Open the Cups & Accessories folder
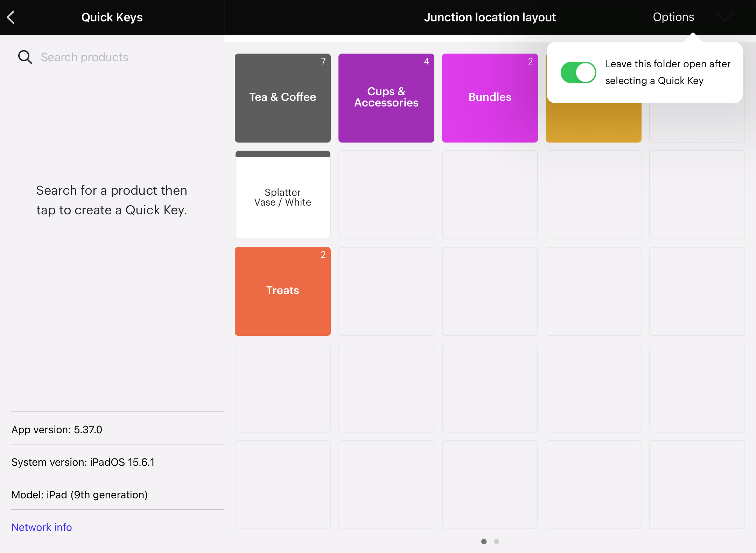 (386, 98)
